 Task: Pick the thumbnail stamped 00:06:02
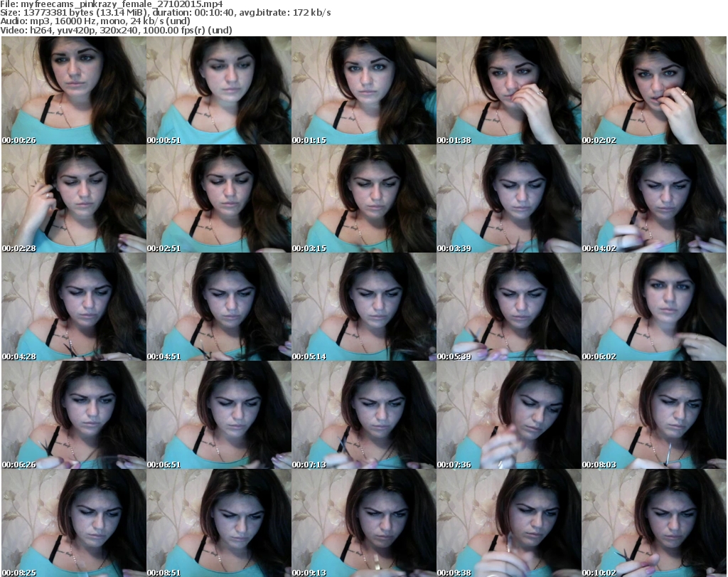coord(654,307)
